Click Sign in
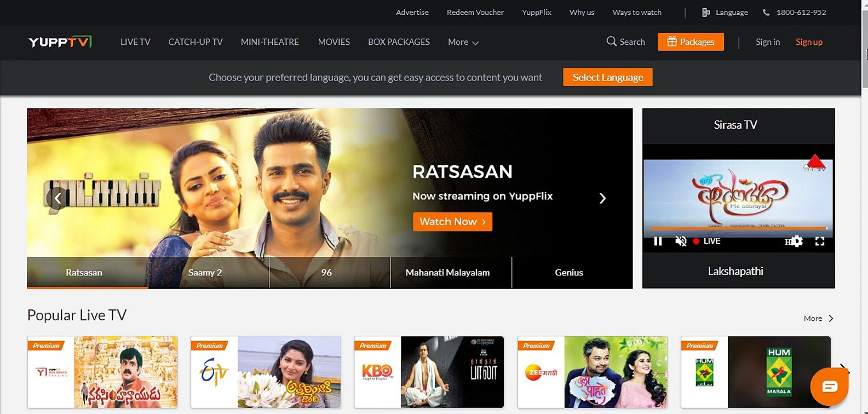This screenshot has height=414, width=868. tap(767, 42)
